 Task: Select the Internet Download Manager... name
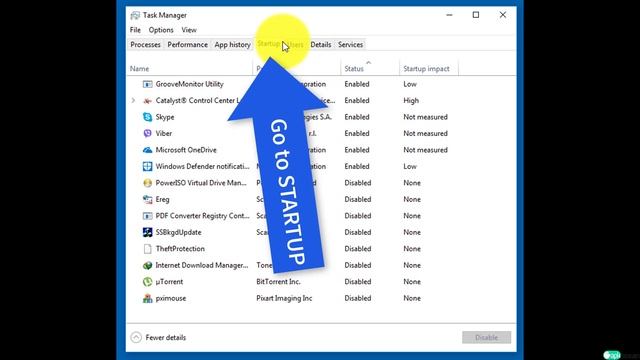(202, 265)
